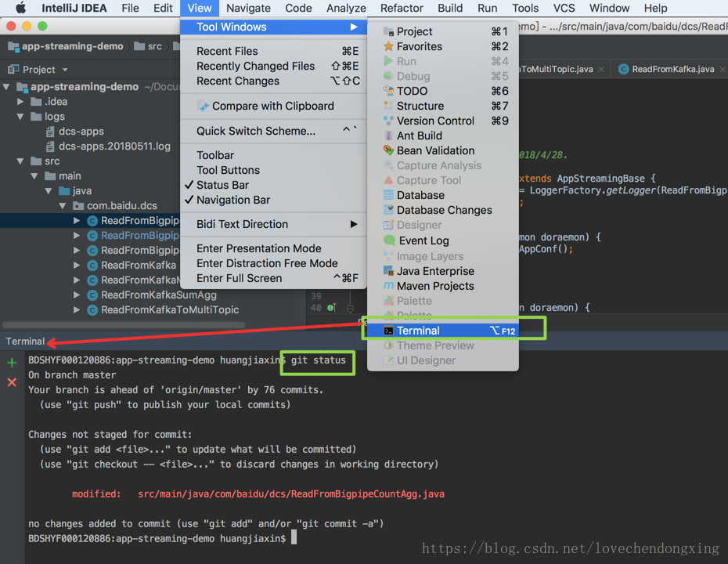Click the green Event Log icon

pos(389,240)
